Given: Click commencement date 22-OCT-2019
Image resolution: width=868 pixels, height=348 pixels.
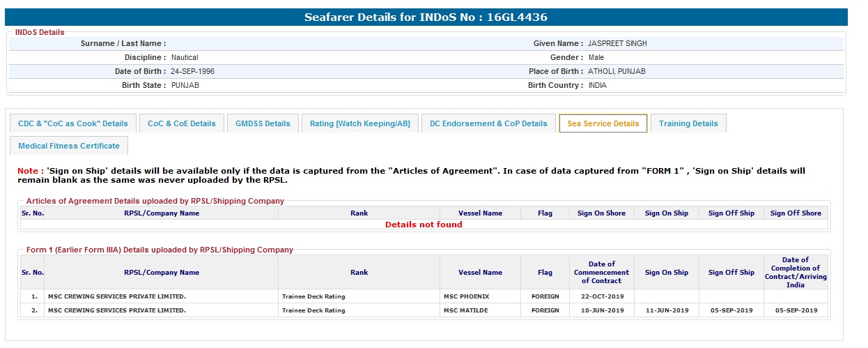Looking at the screenshot, I should [x=602, y=296].
